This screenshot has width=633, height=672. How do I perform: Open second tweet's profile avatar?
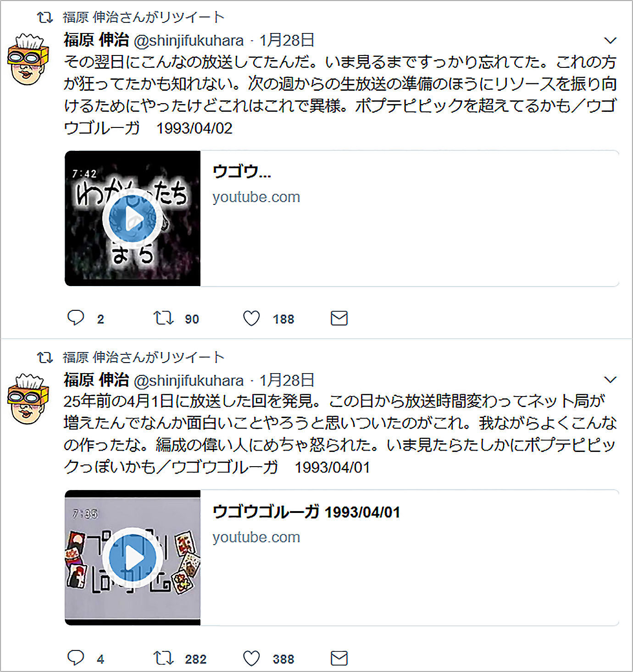pyautogui.click(x=28, y=399)
